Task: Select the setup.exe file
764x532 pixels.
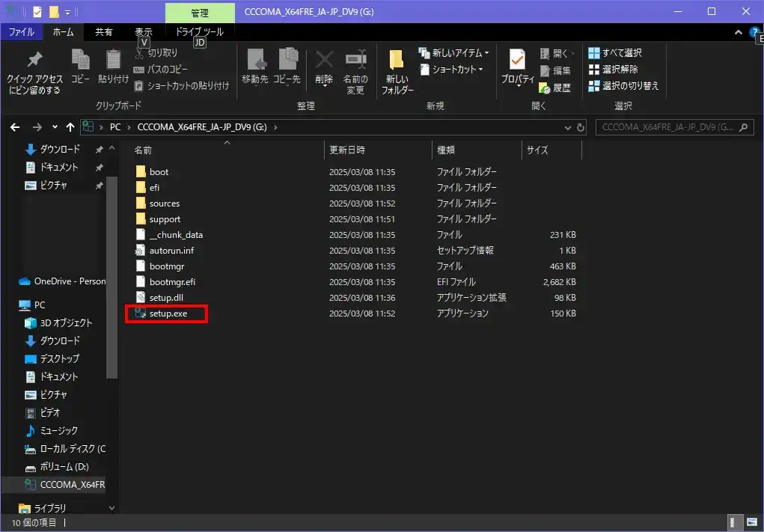Action: pos(168,314)
